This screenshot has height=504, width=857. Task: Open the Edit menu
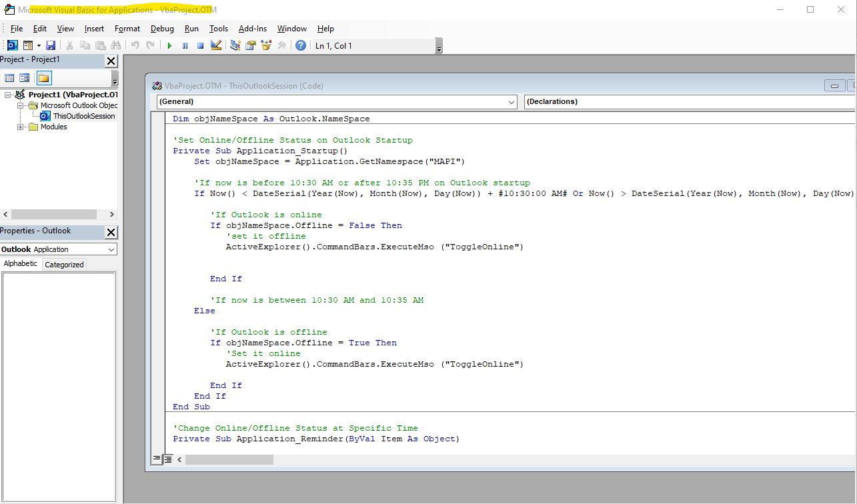[x=40, y=29]
